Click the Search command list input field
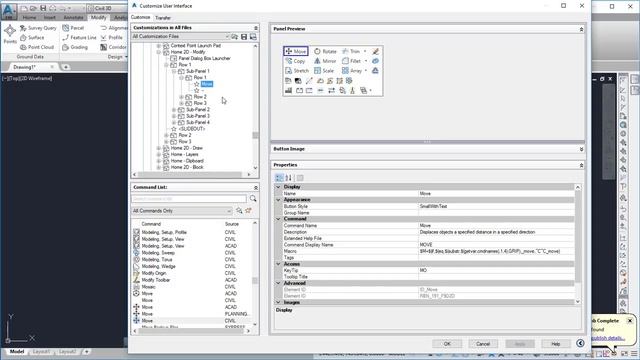Screen dimensions: 640x360 point(189,199)
